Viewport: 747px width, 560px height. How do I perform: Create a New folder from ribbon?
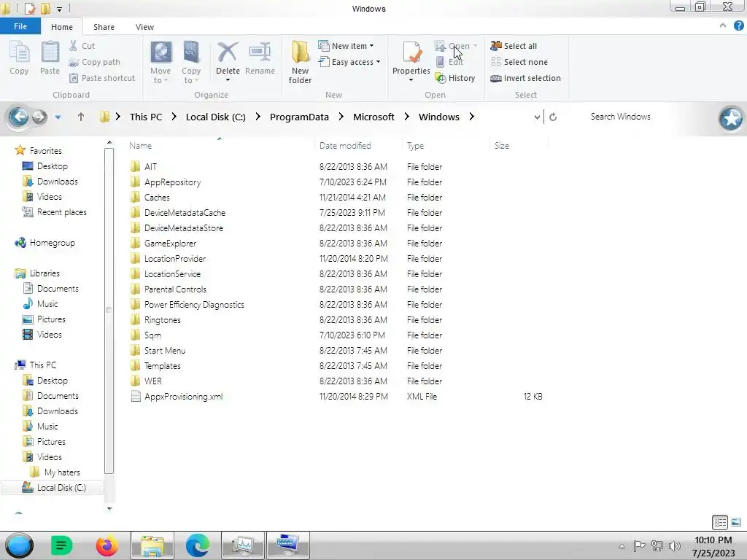click(x=300, y=62)
